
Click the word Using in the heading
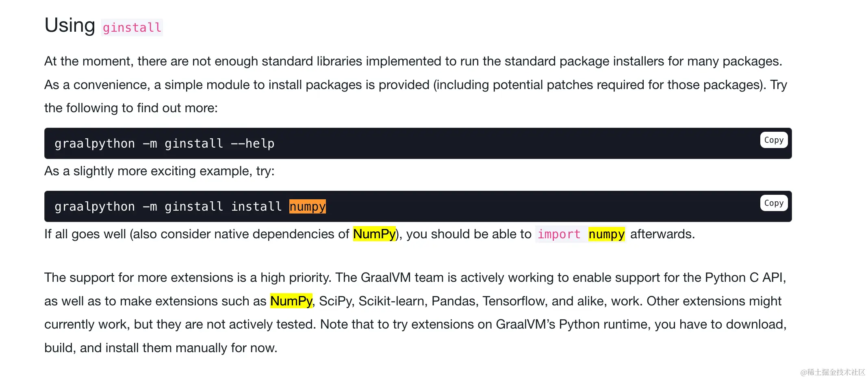(69, 26)
